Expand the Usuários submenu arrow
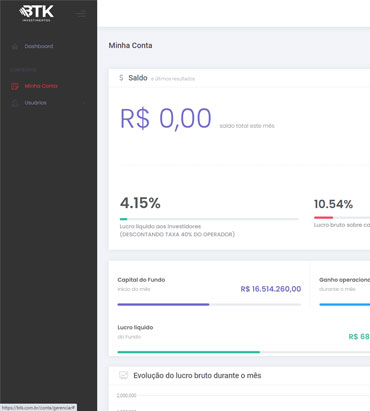 point(84,103)
